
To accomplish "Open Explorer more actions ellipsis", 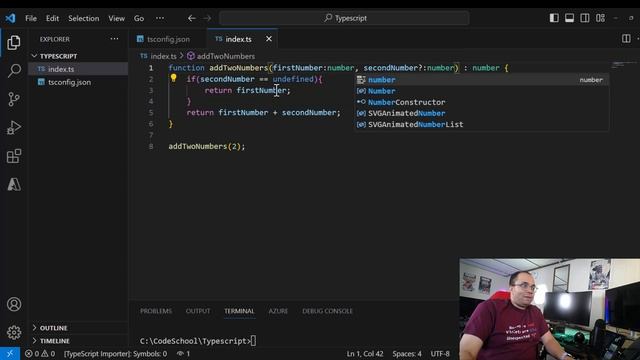I will [x=114, y=39].
